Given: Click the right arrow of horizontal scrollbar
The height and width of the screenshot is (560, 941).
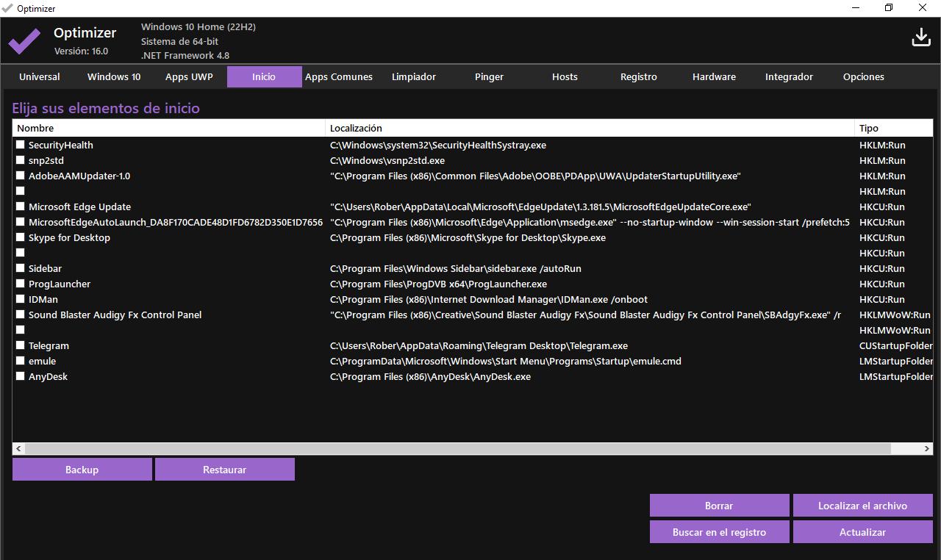Looking at the screenshot, I should pyautogui.click(x=927, y=448).
